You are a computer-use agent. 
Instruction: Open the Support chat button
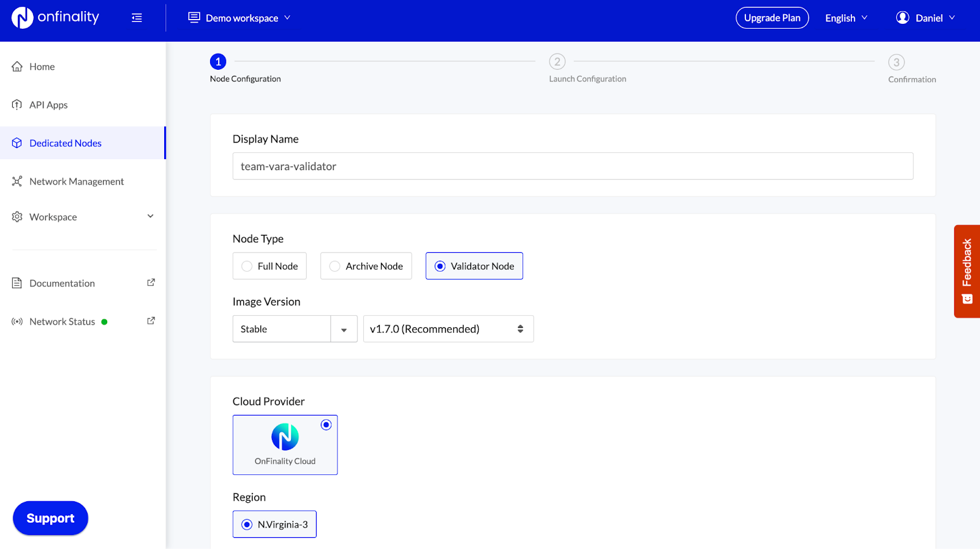pyautogui.click(x=50, y=518)
